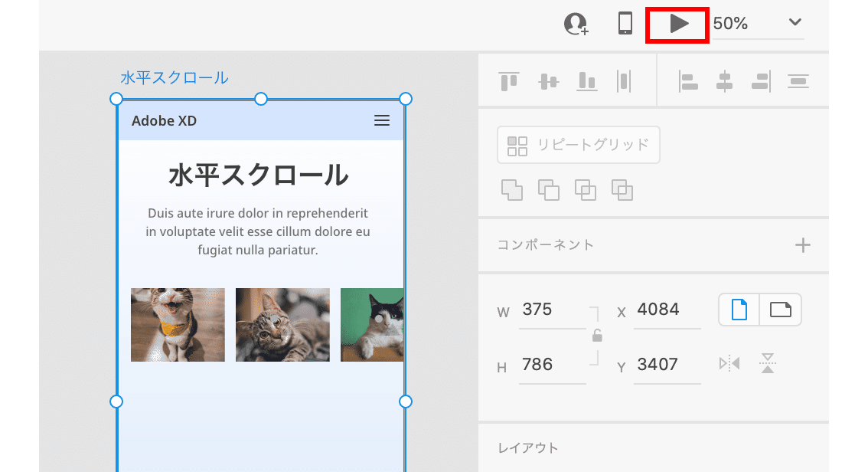Viewport: 868px width, 472px height.
Task: Flip selection horizontally
Action: click(729, 363)
